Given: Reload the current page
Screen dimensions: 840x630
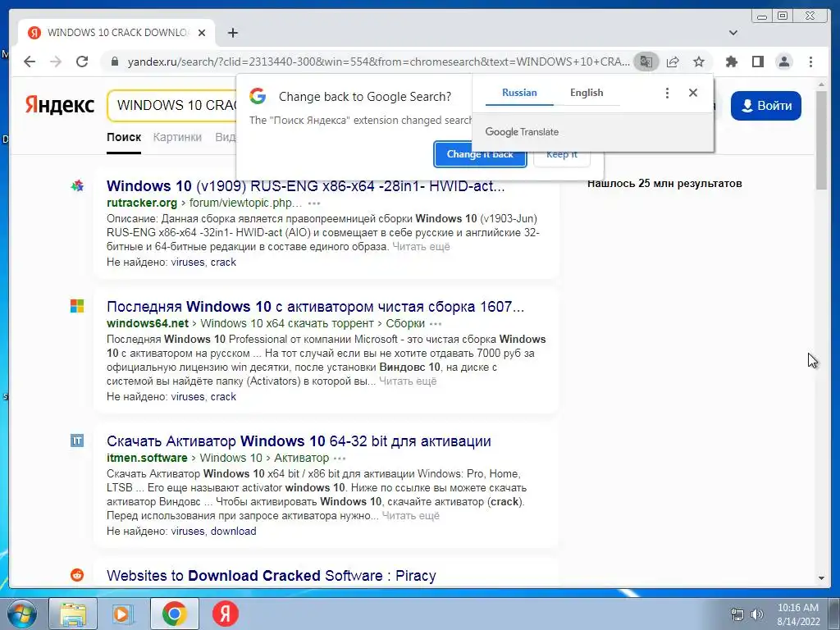Looking at the screenshot, I should coord(82,62).
